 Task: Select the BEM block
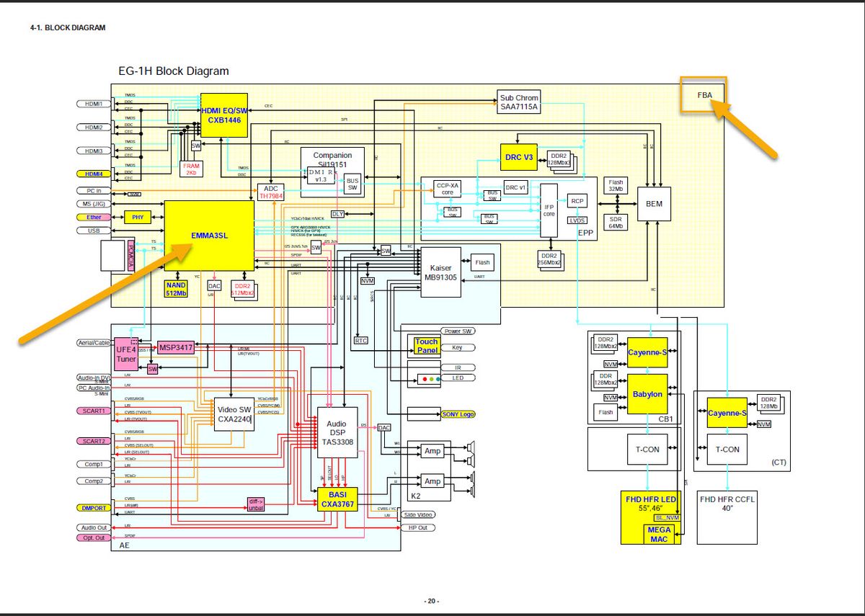coord(654,204)
